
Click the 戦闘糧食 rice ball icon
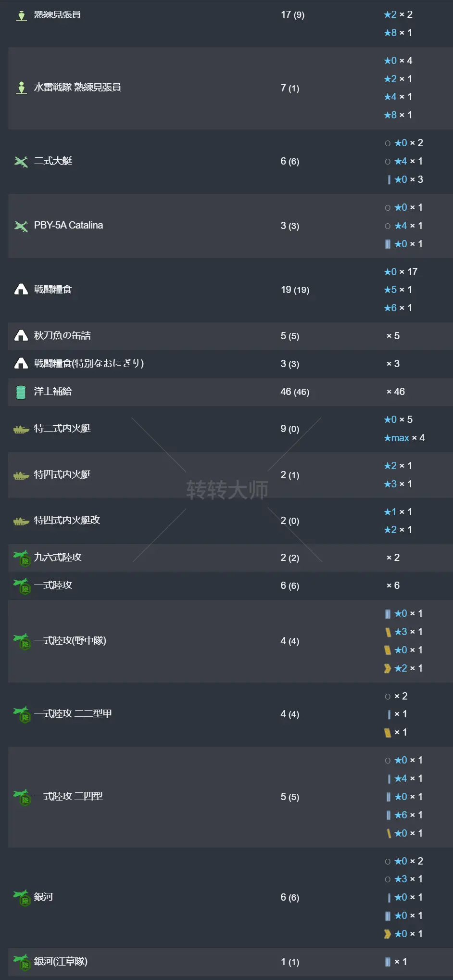pos(21,289)
